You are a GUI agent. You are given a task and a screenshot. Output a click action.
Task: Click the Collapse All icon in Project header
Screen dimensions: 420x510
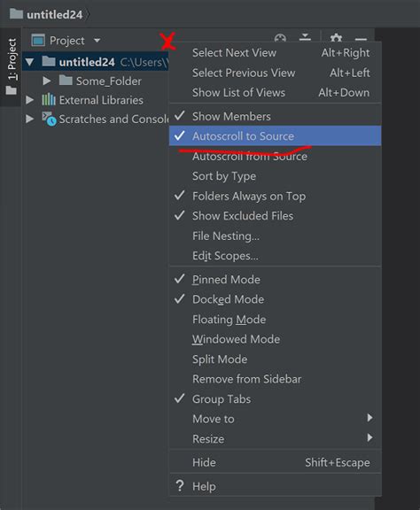coord(305,37)
